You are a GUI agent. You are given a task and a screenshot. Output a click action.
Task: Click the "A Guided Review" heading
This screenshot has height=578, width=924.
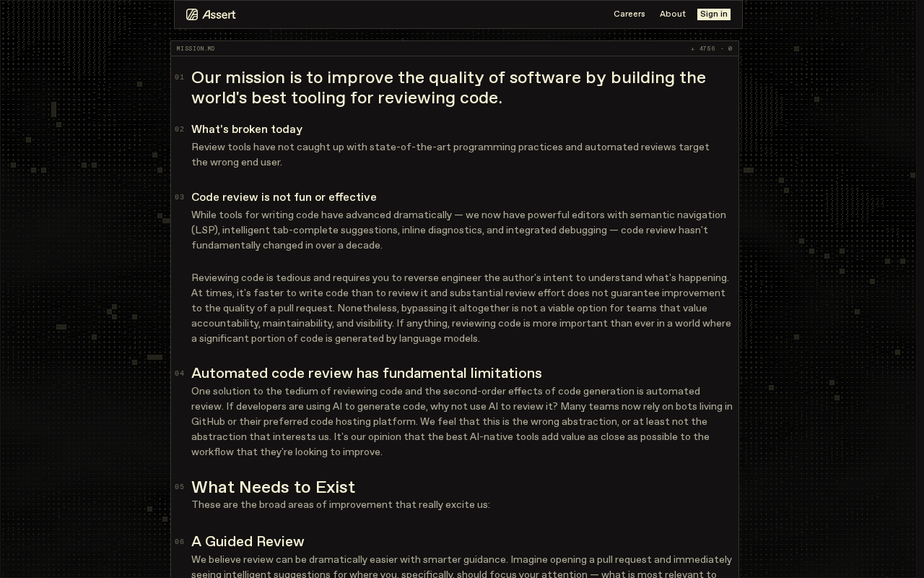click(248, 542)
